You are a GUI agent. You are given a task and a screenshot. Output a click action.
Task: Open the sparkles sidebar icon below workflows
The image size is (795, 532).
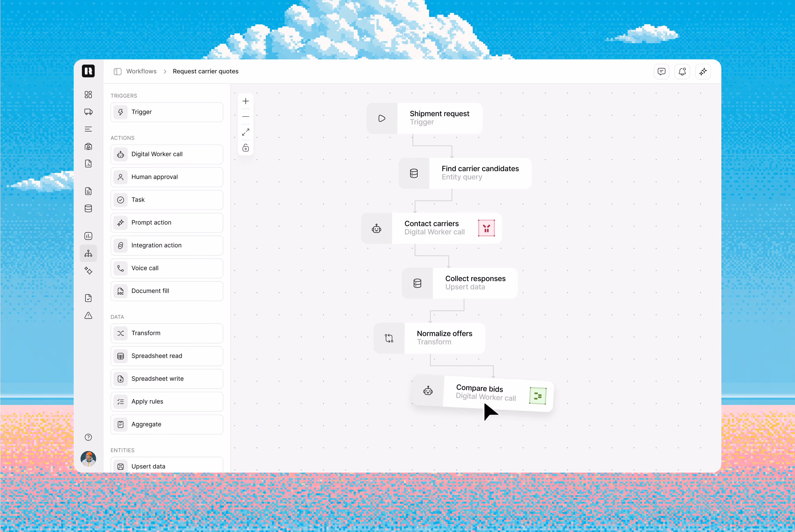(88, 270)
